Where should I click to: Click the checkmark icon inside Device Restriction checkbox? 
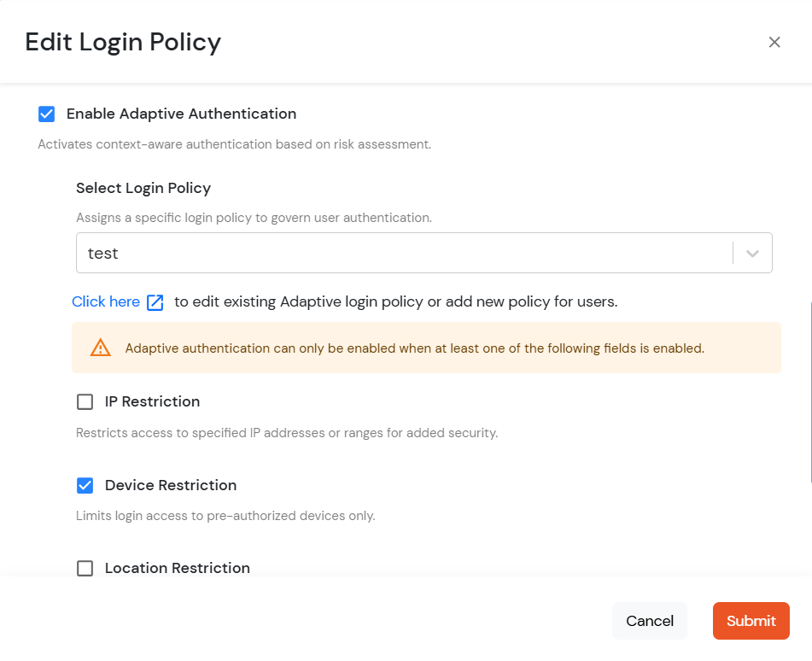point(85,484)
